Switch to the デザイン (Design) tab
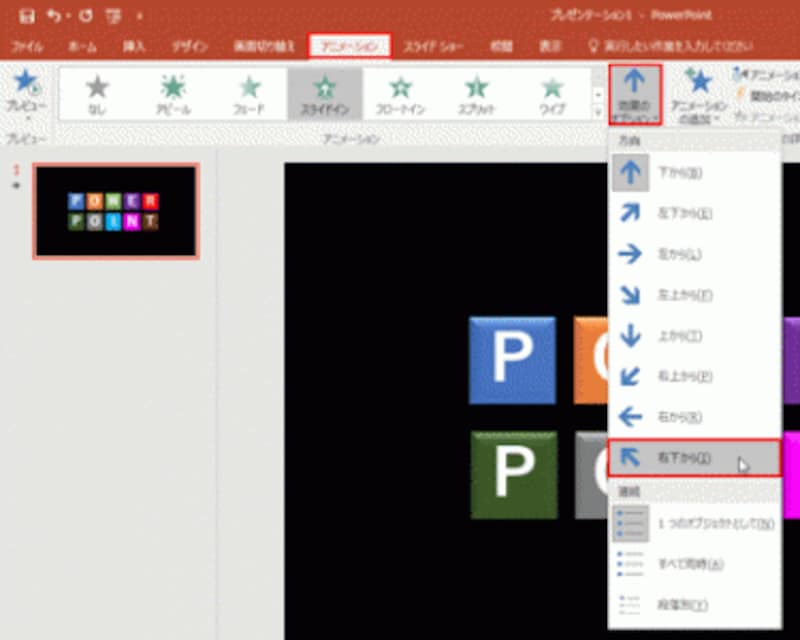 (x=189, y=47)
